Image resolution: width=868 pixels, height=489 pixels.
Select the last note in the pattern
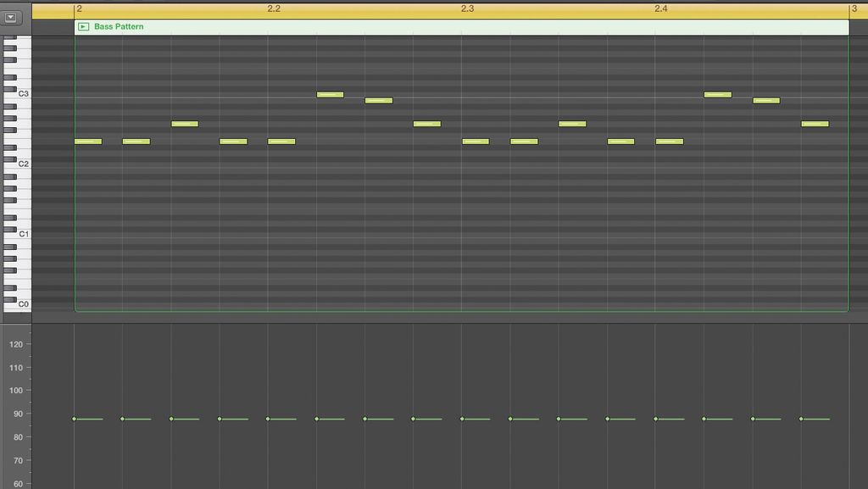815,123
